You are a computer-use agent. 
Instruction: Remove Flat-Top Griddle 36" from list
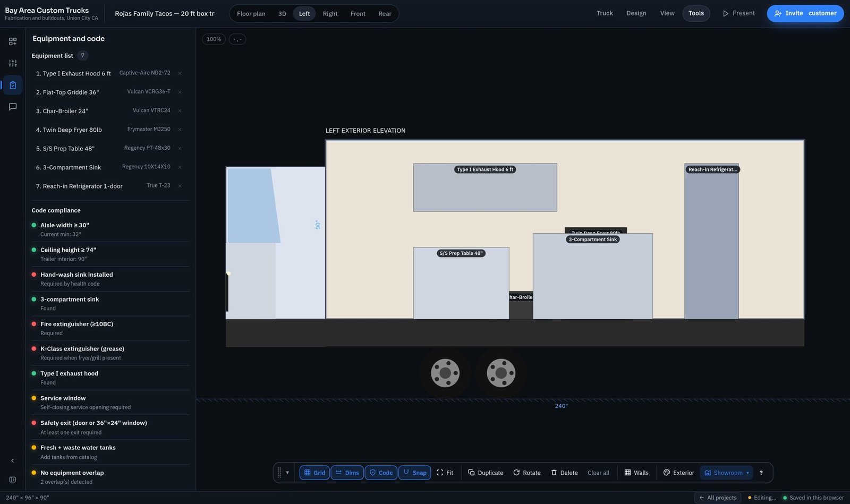coord(180,92)
